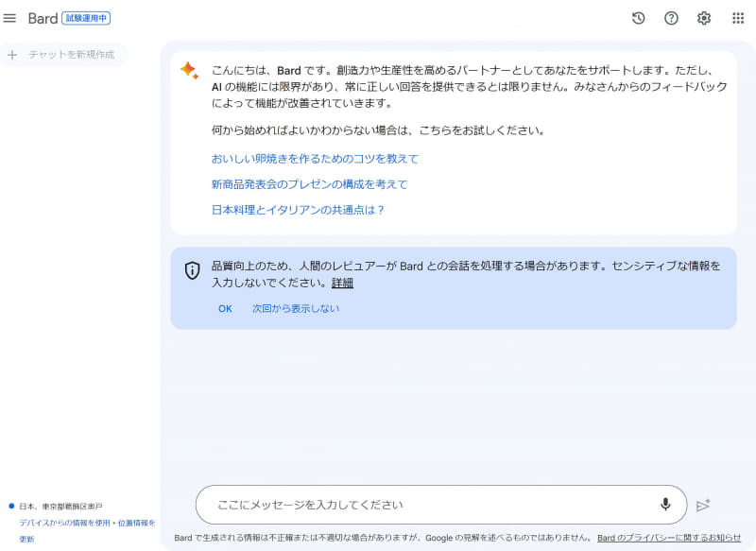The width and height of the screenshot is (756, 551).
Task: Open the settings gear icon
Action: click(704, 18)
